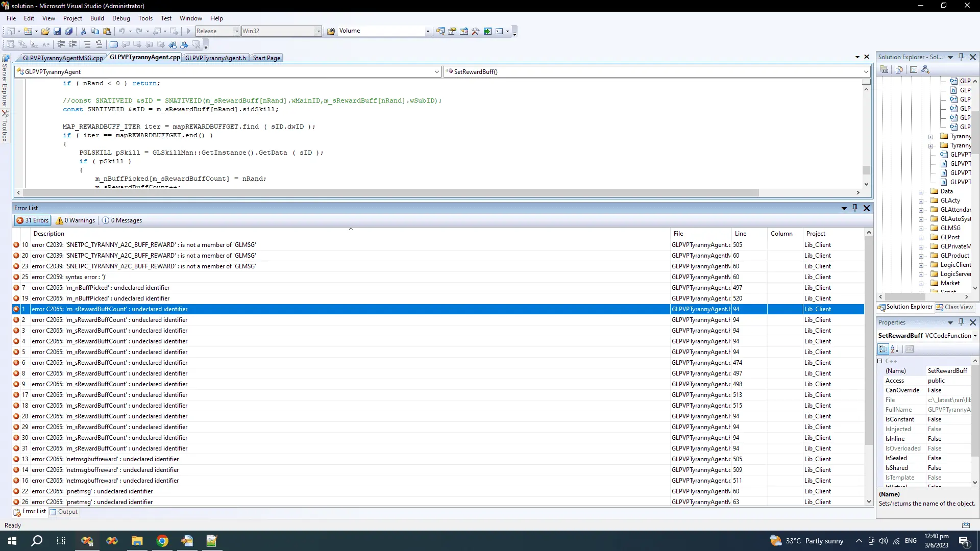
Task: Click the Save icon in the toolbar
Action: [57, 31]
